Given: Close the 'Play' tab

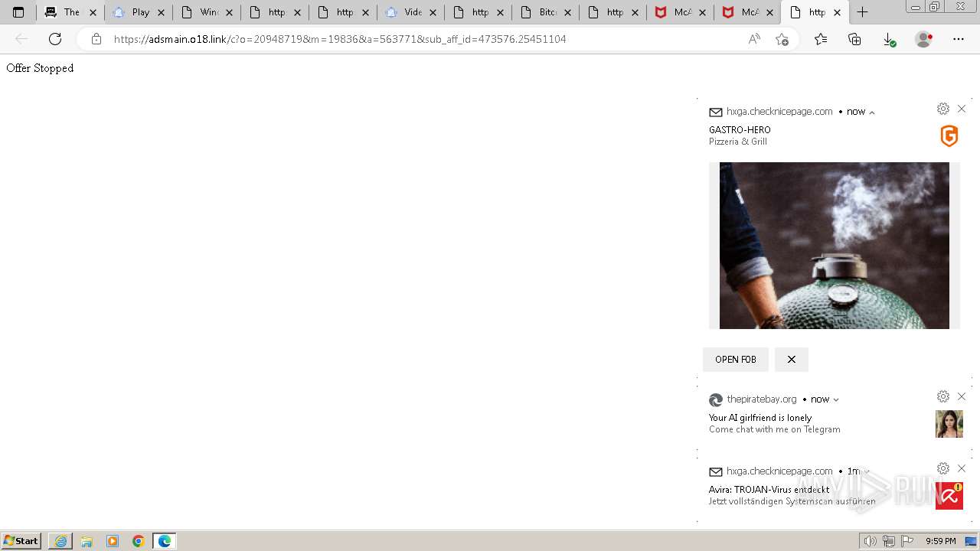Looking at the screenshot, I should (161, 12).
